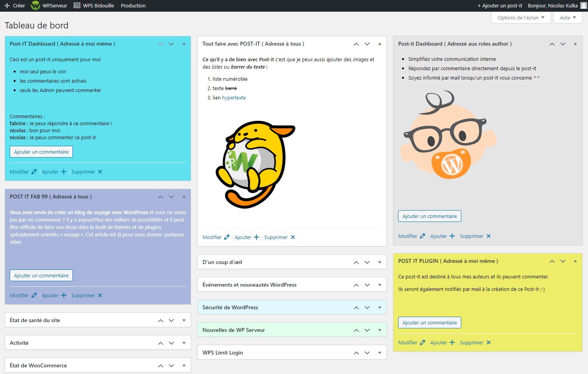This screenshot has height=374, width=588.
Task: Click the WPServeur logo icon in admin bar
Action: click(x=35, y=5)
